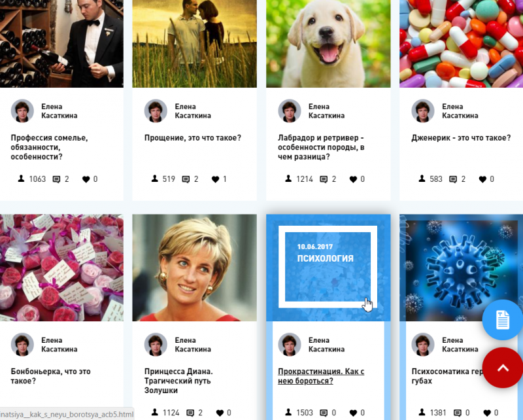Click heart icon on Прокрастинация card
Screen dimensions: 523x420
(353, 413)
